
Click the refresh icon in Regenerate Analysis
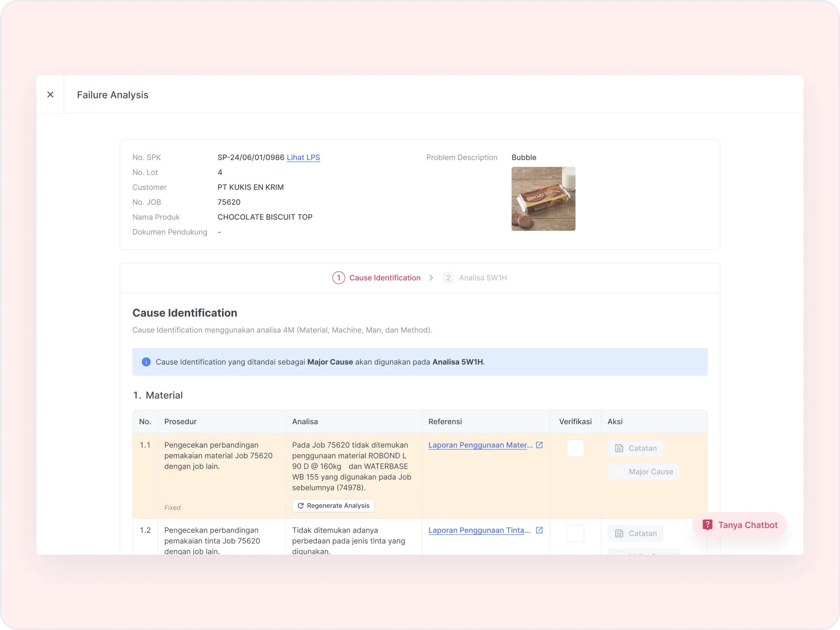pyautogui.click(x=301, y=506)
